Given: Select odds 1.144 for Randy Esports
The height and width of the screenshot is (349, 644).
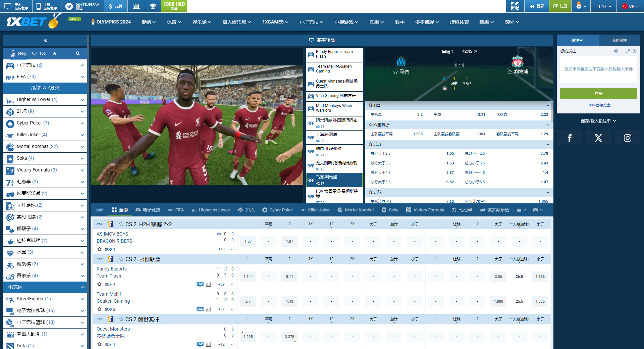Looking at the screenshot, I should coord(248,277).
